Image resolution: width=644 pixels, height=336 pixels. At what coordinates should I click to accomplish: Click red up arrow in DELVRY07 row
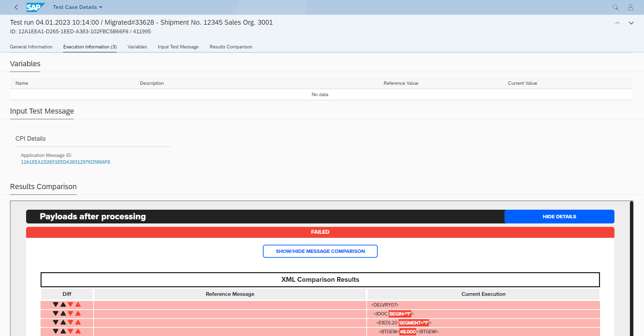[78, 304]
